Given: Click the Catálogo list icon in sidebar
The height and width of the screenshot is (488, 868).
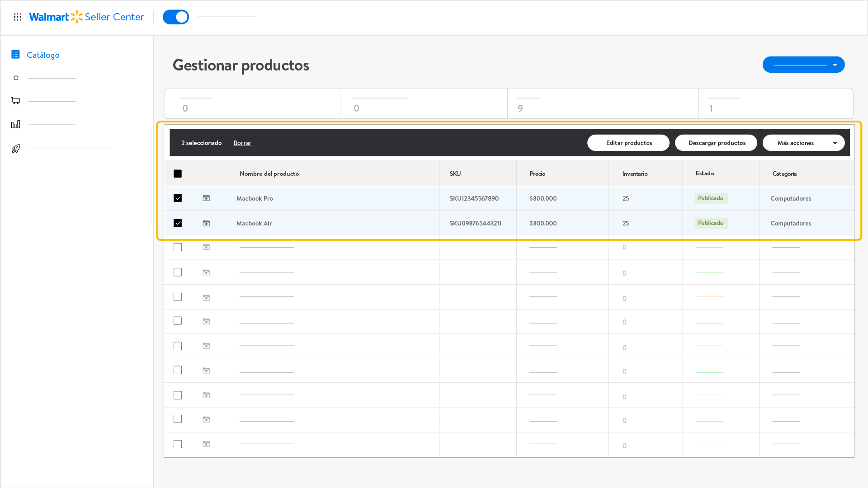Looking at the screenshot, I should pos(15,54).
